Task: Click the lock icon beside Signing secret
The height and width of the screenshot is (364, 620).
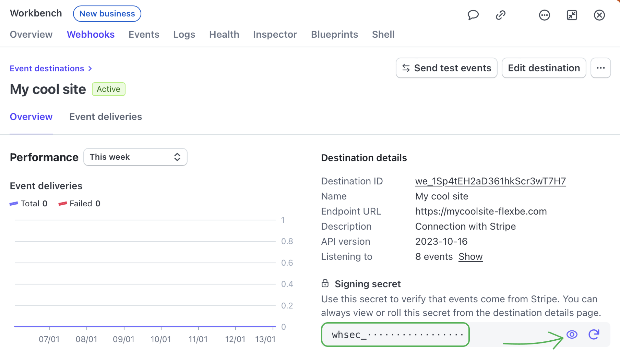Action: point(325,283)
